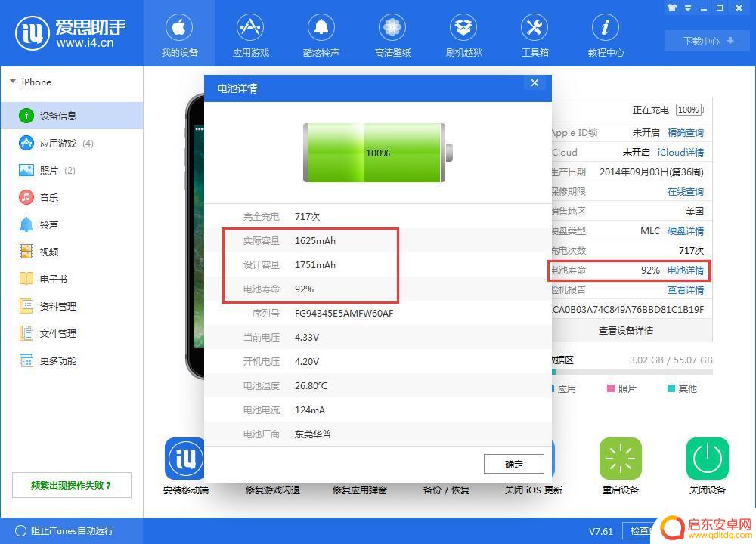The image size is (756, 544).
Task: Click the 设计容量 value 1751mAh
Action: click(x=314, y=264)
